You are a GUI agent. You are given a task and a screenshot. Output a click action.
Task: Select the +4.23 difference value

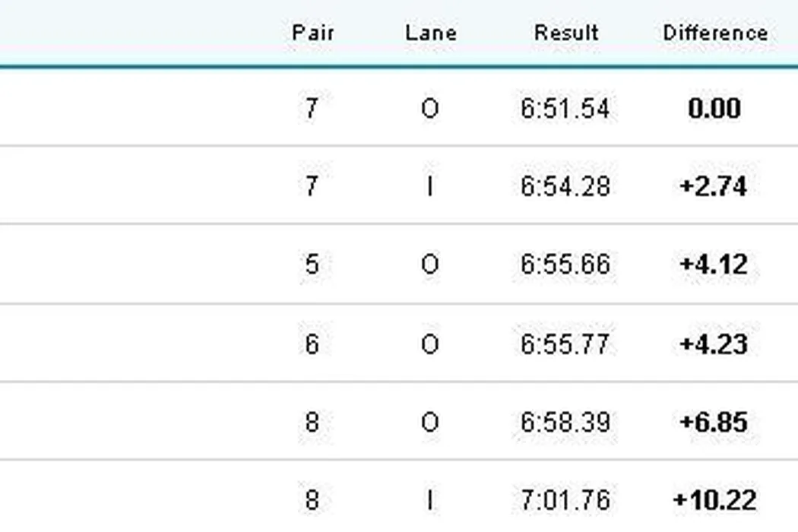coord(714,344)
